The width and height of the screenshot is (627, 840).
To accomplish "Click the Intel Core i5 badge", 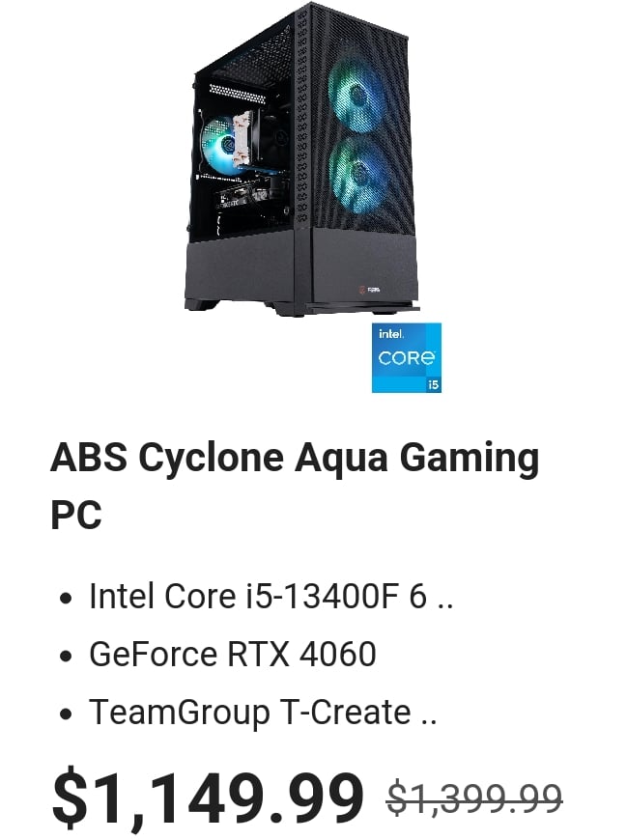I will tap(406, 357).
